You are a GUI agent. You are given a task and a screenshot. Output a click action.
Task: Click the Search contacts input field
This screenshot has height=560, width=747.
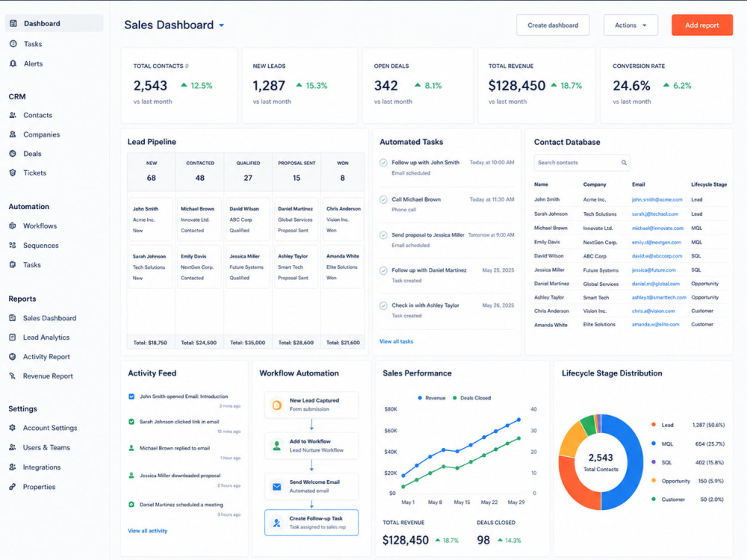[582, 163]
